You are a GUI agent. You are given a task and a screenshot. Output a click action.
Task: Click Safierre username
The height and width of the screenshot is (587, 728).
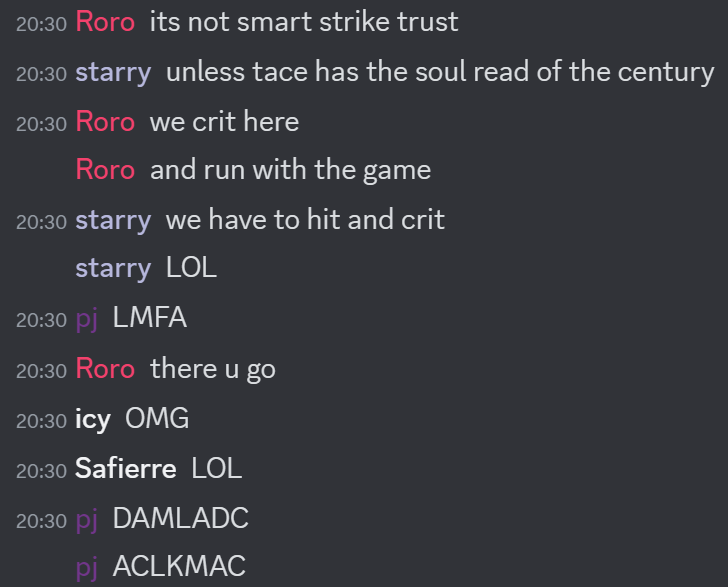(125, 469)
